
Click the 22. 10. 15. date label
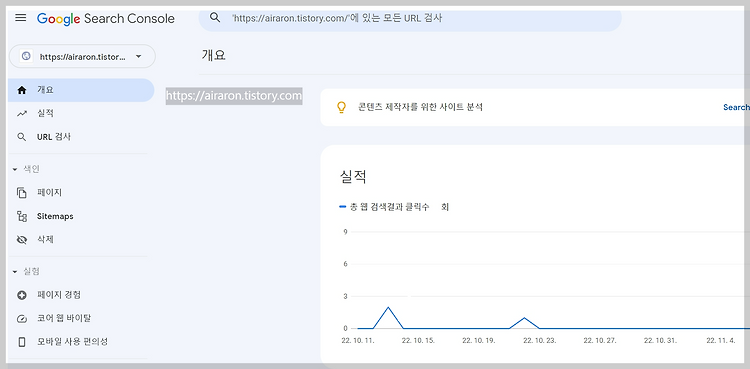(x=418, y=341)
